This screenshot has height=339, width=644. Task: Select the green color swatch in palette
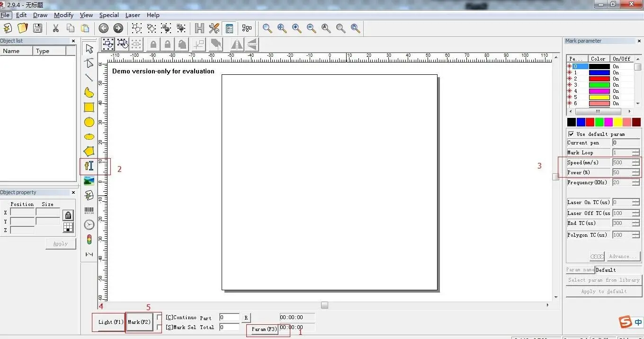pyautogui.click(x=599, y=122)
